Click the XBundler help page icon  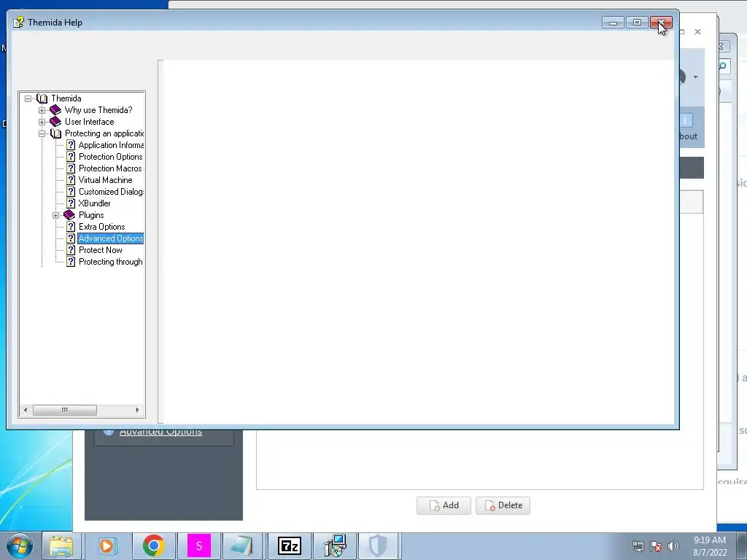71,203
